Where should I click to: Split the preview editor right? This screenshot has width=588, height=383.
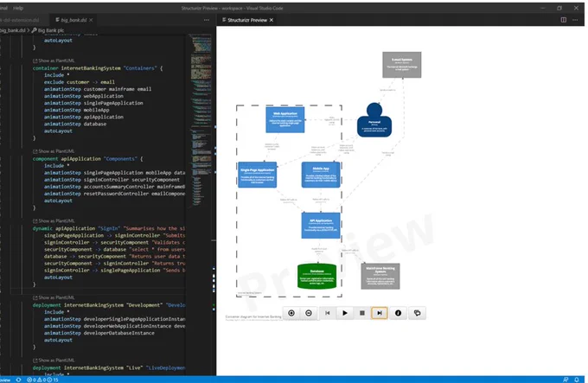[x=564, y=20]
